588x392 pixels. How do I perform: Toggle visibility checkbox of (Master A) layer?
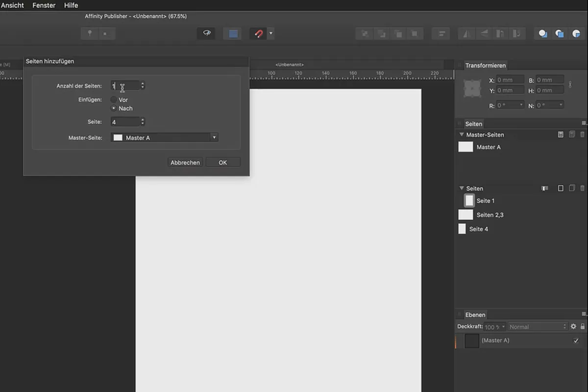[x=576, y=341]
